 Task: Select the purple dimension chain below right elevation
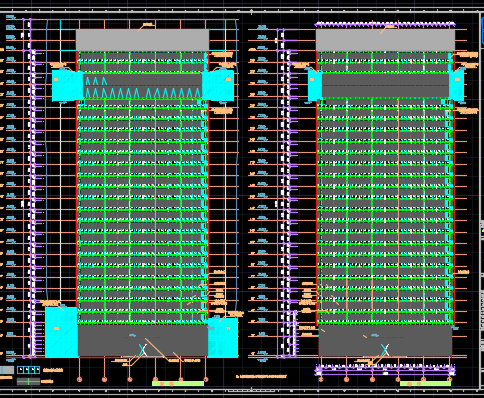click(385, 369)
